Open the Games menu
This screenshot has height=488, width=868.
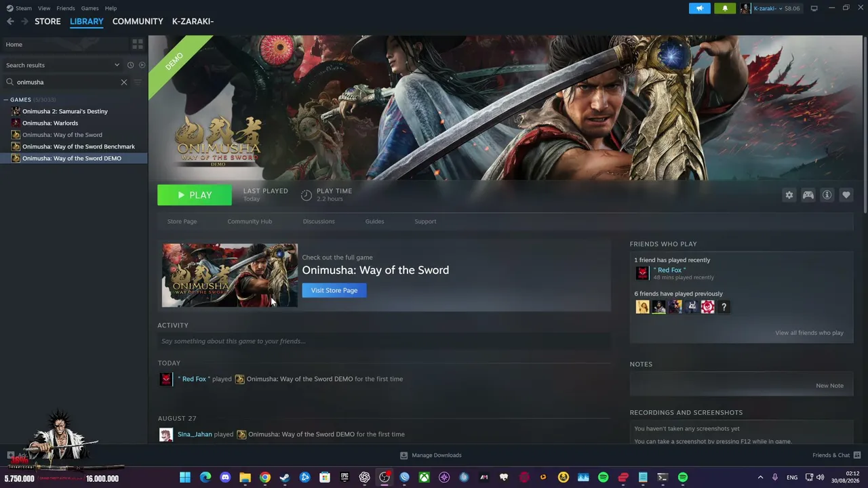[x=90, y=8]
